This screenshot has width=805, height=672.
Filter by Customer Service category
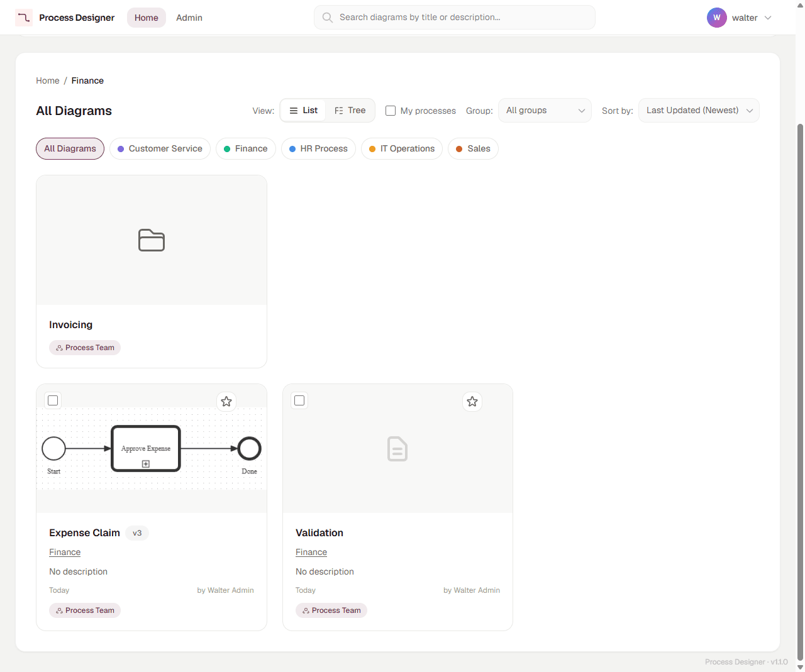pyautogui.click(x=160, y=148)
